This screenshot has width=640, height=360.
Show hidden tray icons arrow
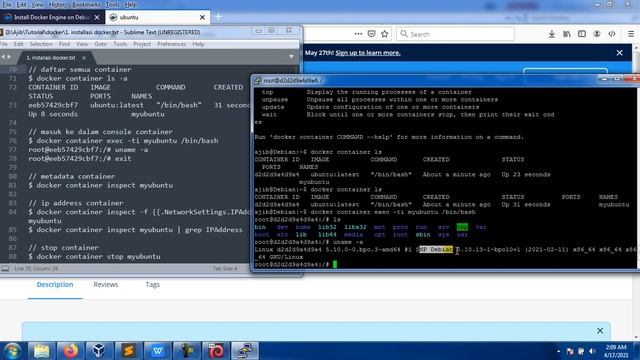558,351
